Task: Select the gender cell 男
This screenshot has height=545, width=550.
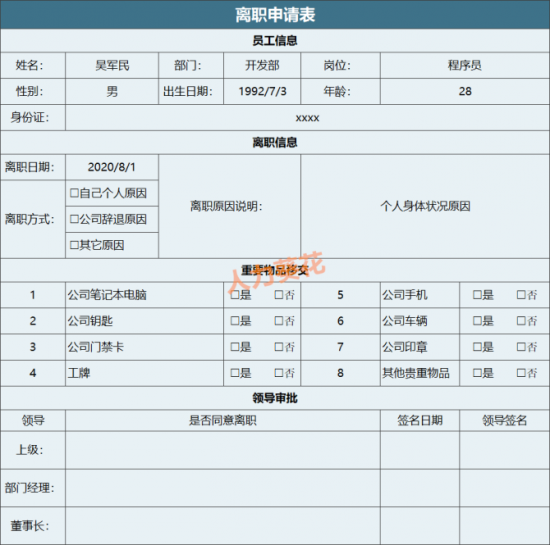Action: 112,92
